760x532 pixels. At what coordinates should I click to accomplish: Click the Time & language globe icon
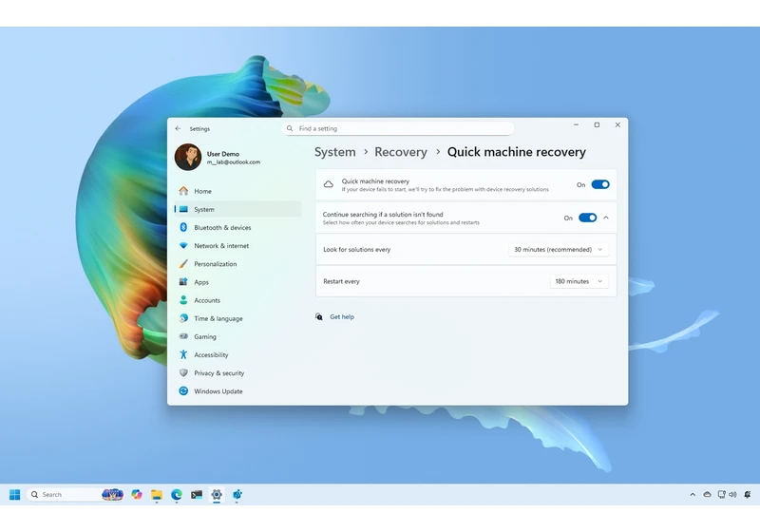pos(183,318)
